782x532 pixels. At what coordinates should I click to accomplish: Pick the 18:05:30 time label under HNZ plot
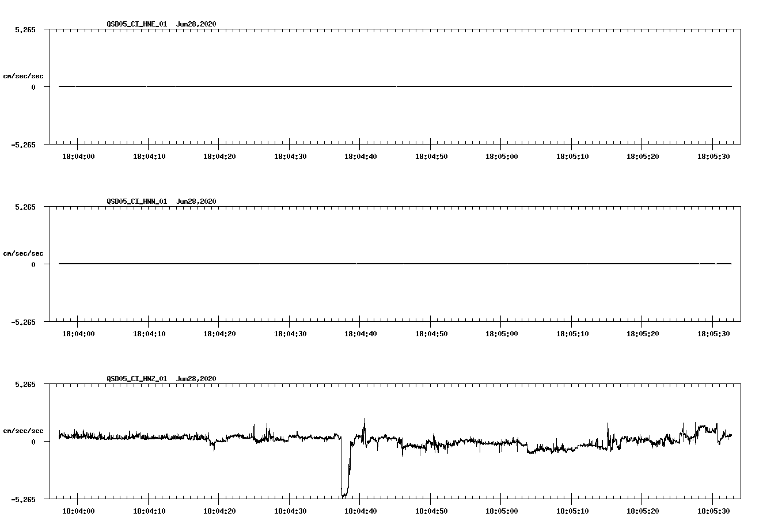(x=713, y=511)
